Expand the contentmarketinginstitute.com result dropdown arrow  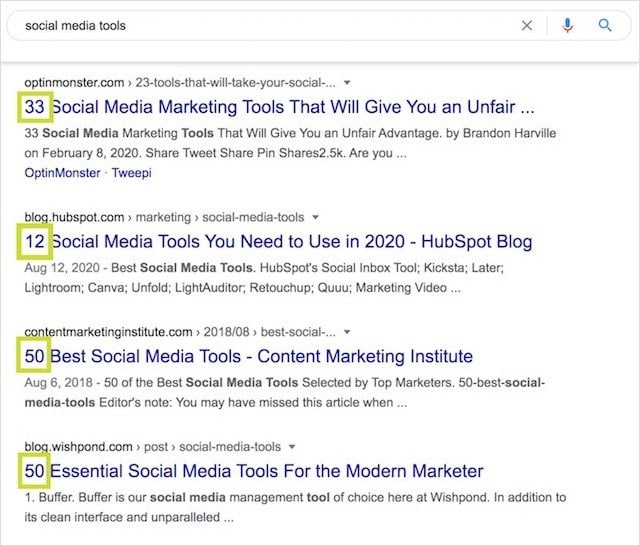(x=347, y=331)
